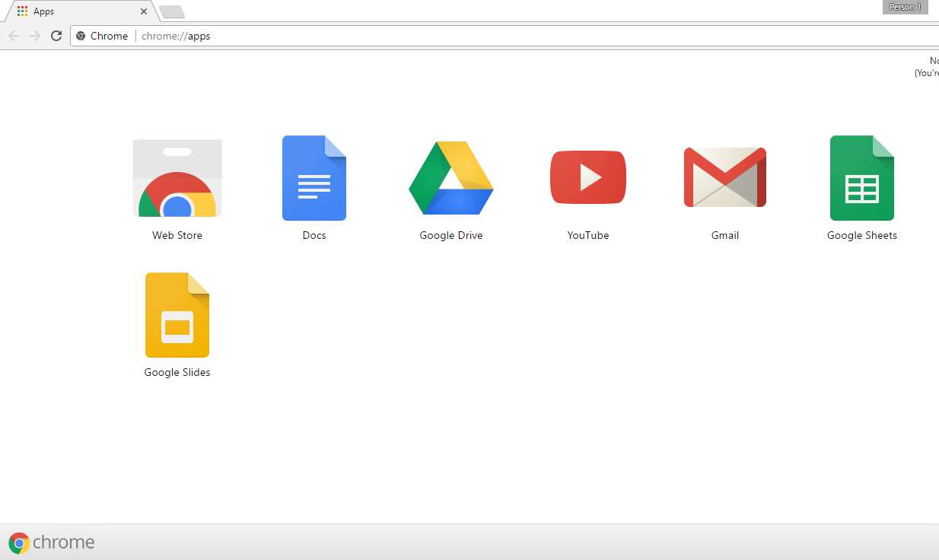Open the Web Store app icon
939x560 pixels.
(x=177, y=179)
